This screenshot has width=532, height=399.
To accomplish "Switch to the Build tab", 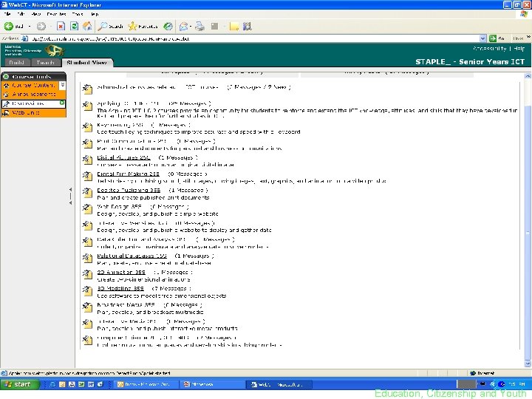I will point(16,62).
